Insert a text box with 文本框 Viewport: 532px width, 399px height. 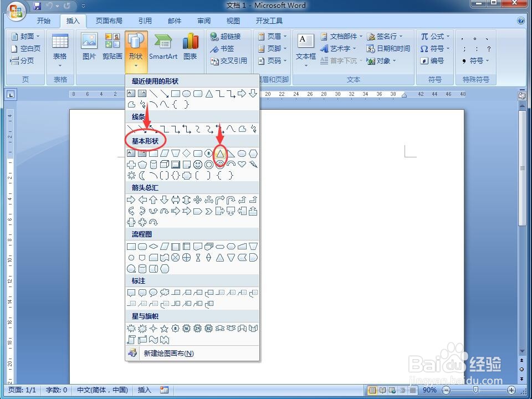305,47
